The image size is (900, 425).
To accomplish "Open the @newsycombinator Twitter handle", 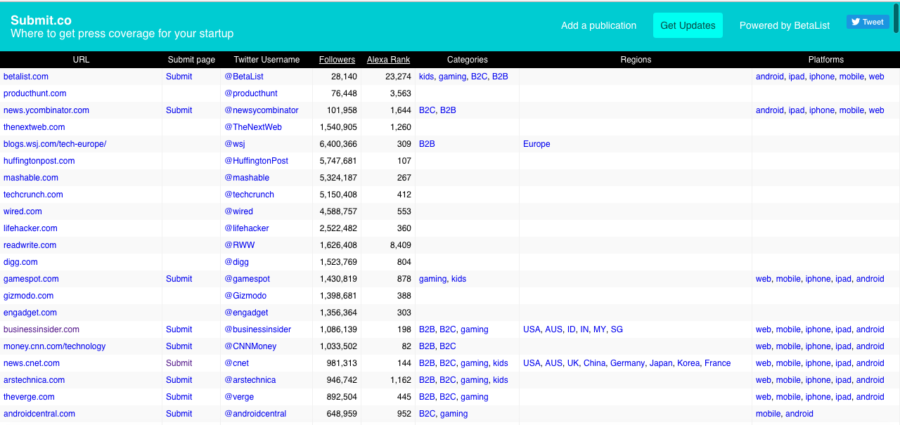I will coord(261,110).
